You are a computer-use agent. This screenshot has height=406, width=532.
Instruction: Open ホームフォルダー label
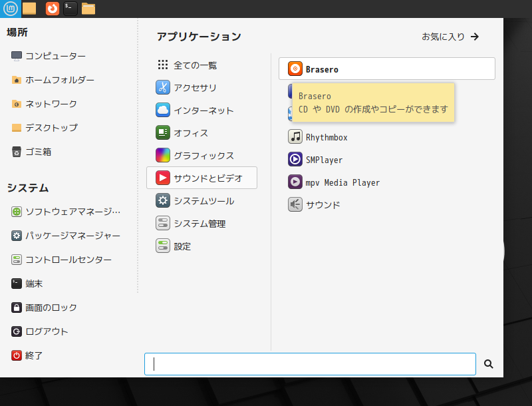pos(60,80)
